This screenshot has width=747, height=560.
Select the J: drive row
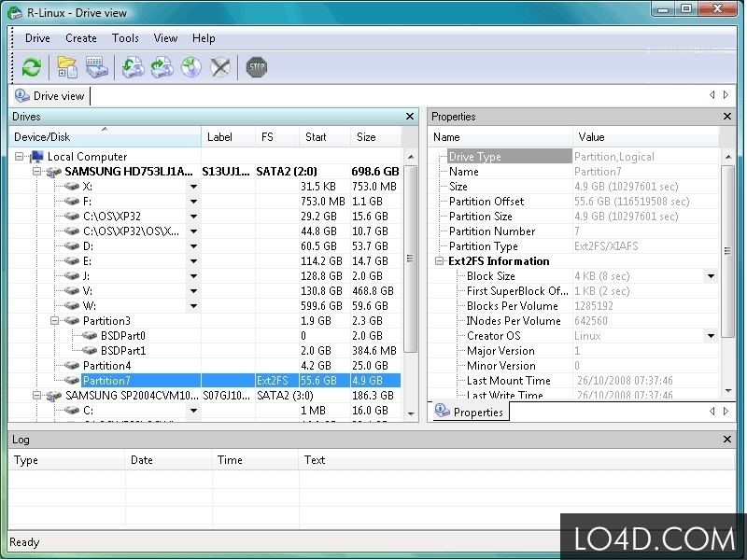pos(204,276)
